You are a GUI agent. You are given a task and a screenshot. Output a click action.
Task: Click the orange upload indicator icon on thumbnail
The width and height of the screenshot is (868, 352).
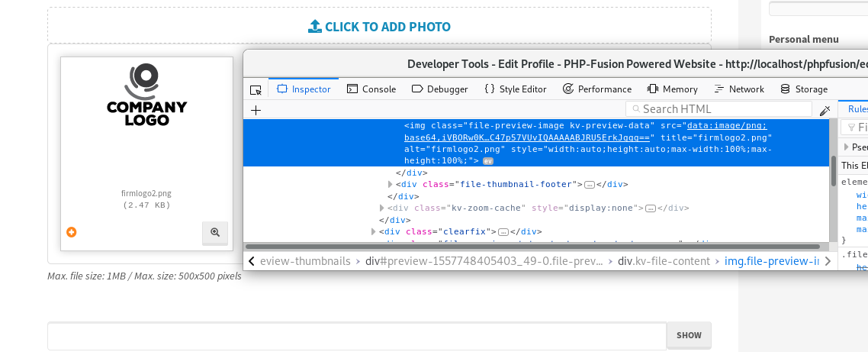point(72,232)
